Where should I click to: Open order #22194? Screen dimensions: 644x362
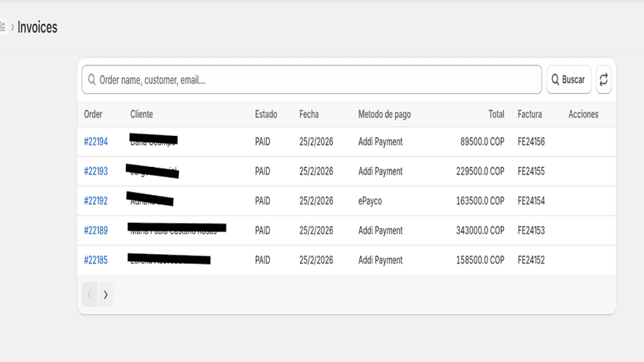(96, 141)
